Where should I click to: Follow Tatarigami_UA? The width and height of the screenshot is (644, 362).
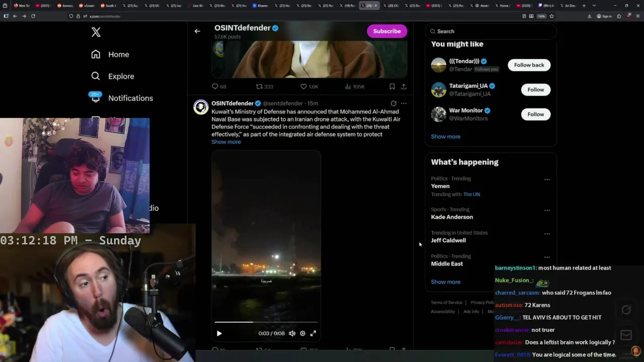[535, 89]
